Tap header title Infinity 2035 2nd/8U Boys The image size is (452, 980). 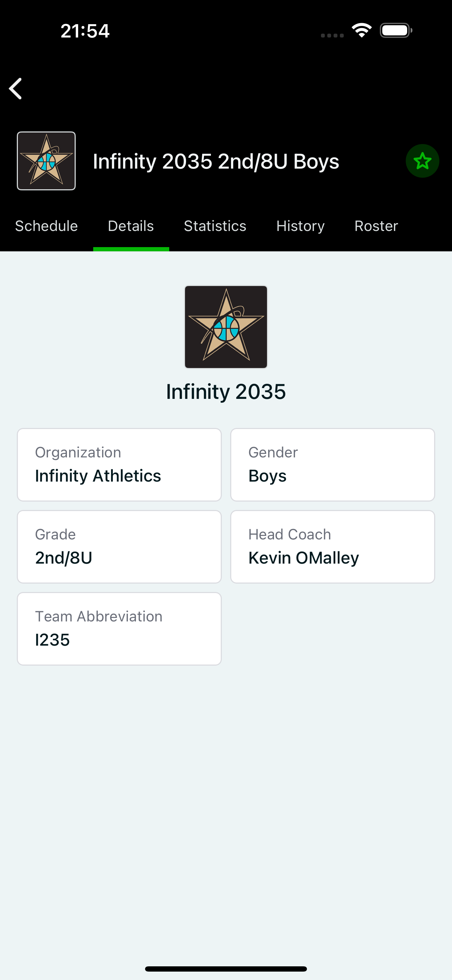[216, 161]
